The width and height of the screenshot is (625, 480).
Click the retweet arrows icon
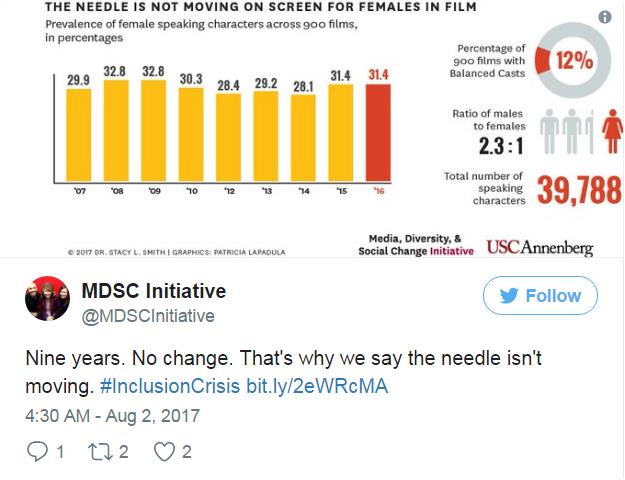click(104, 451)
